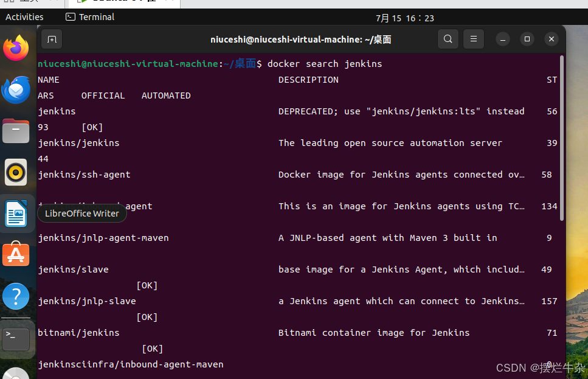
Task: Open the terminal hamburger menu
Action: (474, 39)
